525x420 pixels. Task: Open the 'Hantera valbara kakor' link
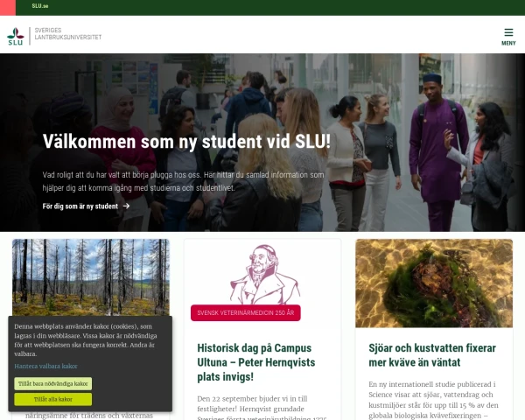pyautogui.click(x=45, y=366)
